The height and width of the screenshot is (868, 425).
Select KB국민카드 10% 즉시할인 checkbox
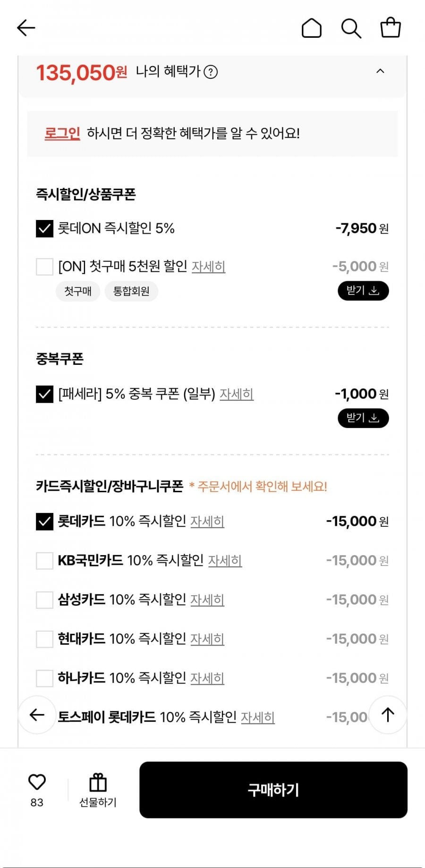(44, 561)
